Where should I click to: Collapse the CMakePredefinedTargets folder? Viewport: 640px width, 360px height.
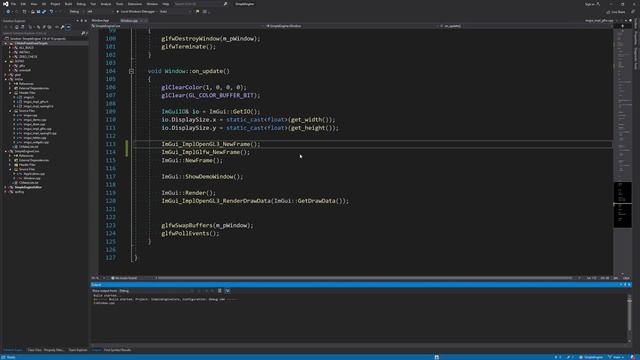coord(6,43)
